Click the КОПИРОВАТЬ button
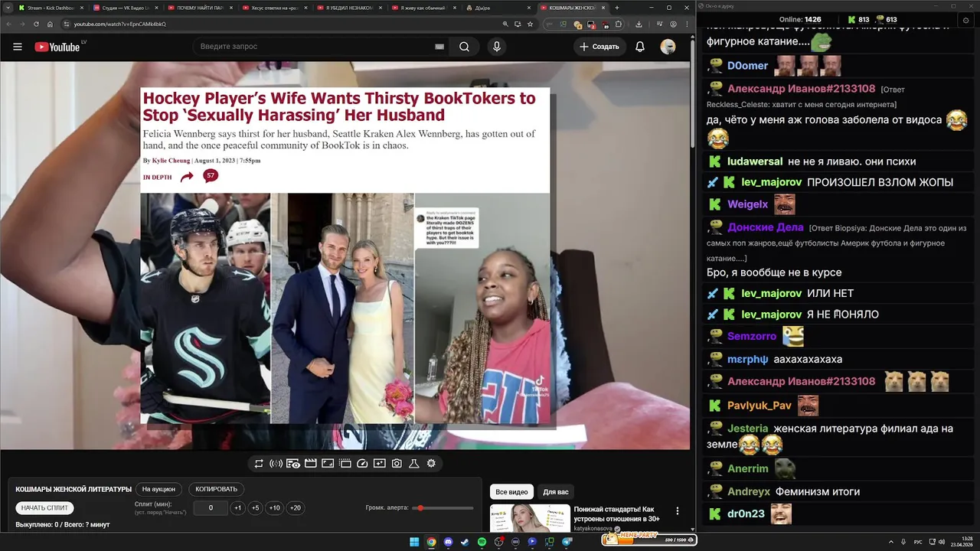The image size is (980, 551). coord(217,489)
